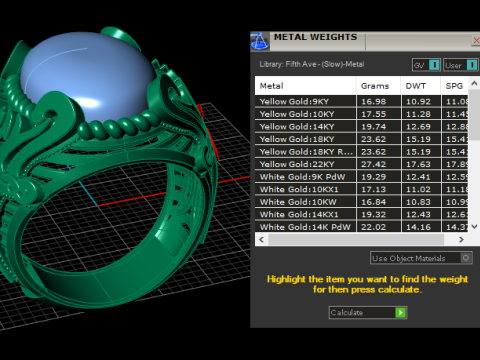
Task: Click the 17.55 grams cell
Action: click(379, 114)
